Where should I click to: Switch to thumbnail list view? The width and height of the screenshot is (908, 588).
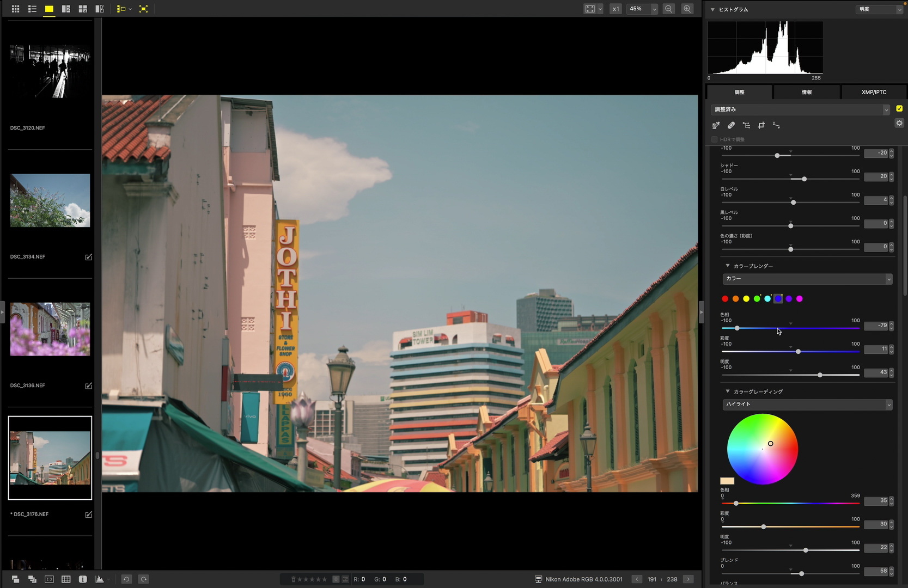[32, 9]
